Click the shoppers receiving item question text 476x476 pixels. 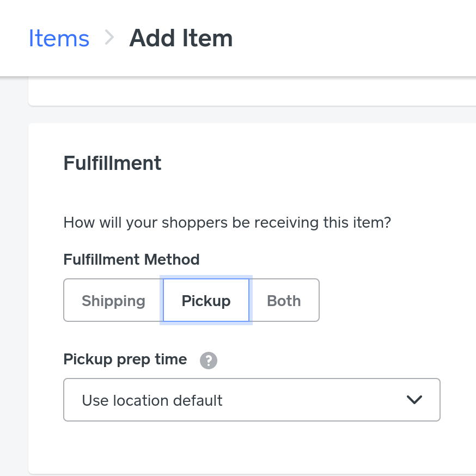227,222
